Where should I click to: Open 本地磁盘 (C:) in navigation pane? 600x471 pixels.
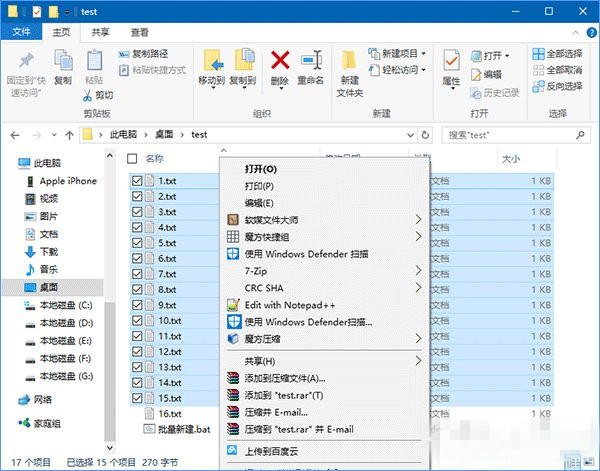(65, 304)
